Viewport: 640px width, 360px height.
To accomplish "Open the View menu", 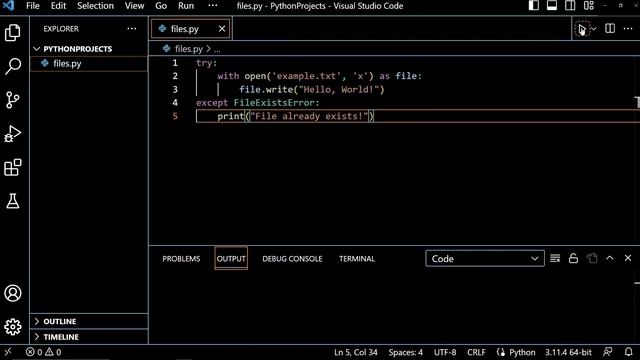I will [134, 6].
